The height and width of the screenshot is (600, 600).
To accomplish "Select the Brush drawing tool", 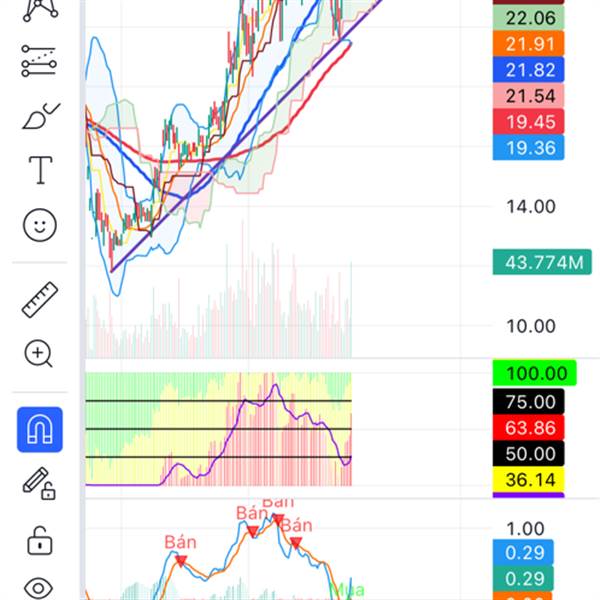I will pos(41,116).
